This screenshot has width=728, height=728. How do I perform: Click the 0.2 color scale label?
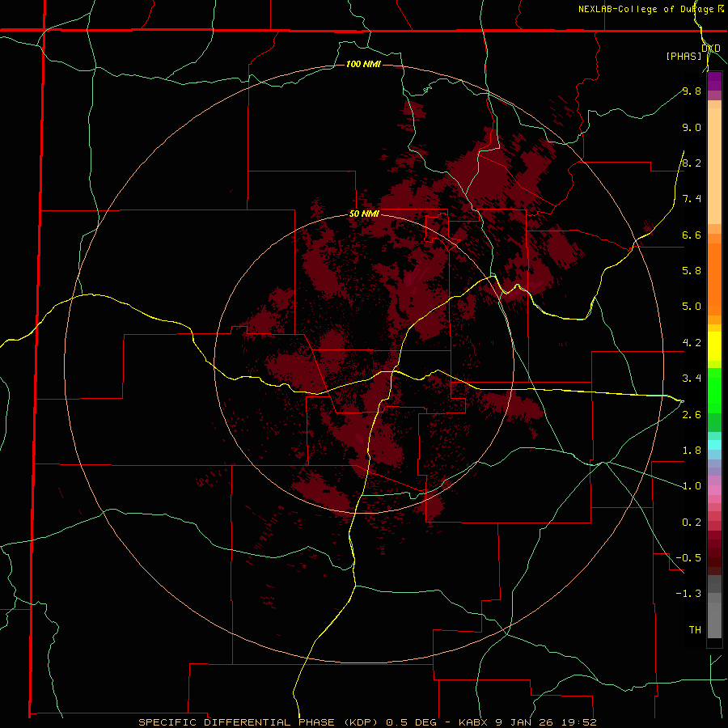click(x=692, y=523)
